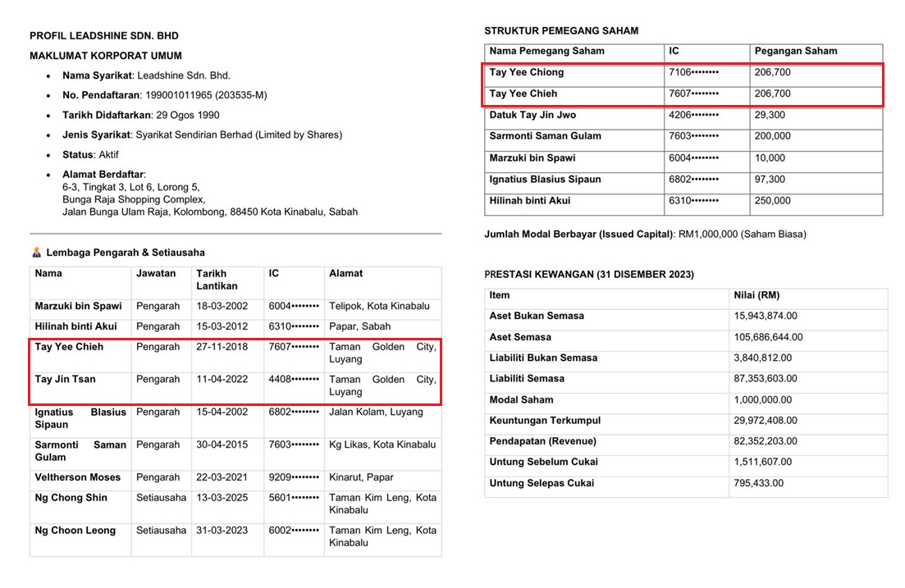905x588 pixels.
Task: Click the person icon beside Lembaga Pengarah heading
Action: point(36,253)
